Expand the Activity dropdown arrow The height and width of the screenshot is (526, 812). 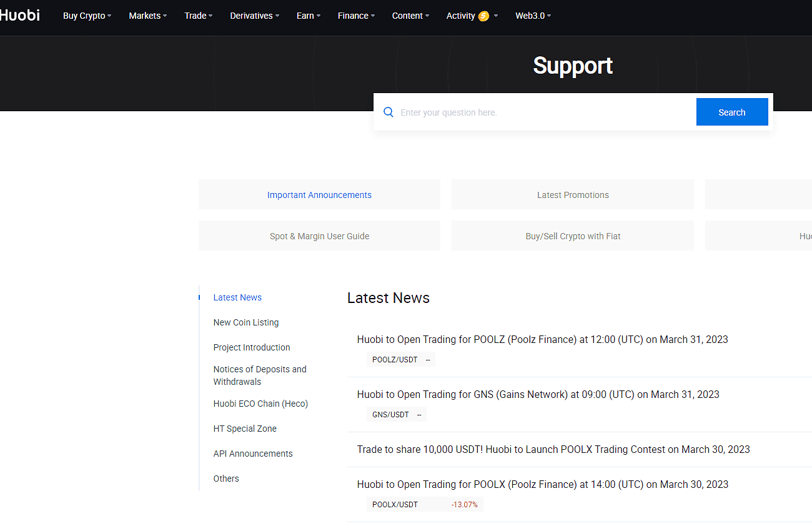[x=496, y=16]
